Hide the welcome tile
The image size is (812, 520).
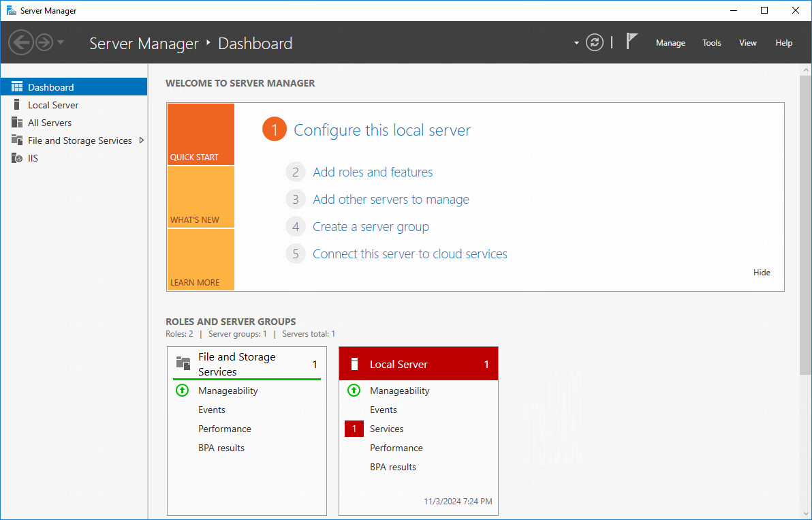[x=762, y=273]
